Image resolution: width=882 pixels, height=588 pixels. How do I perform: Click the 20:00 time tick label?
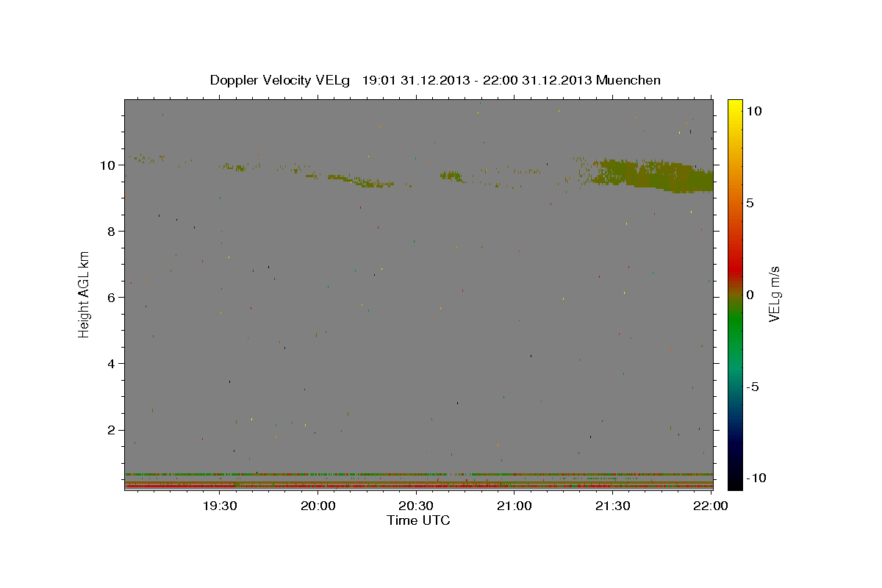coord(318,506)
